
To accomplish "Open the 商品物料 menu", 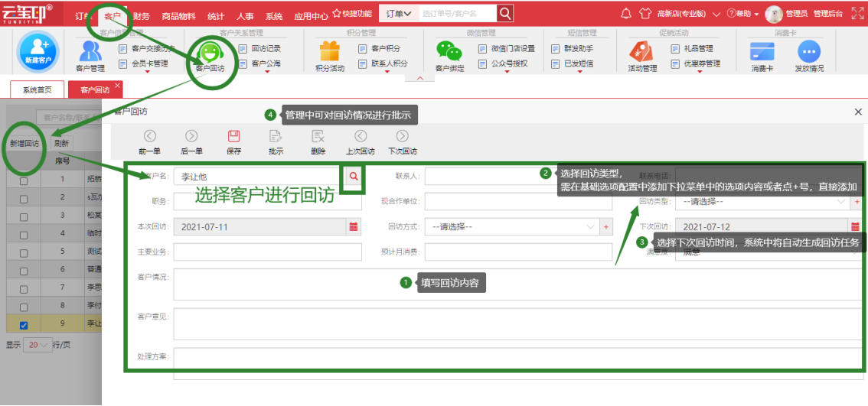I will click(x=179, y=15).
